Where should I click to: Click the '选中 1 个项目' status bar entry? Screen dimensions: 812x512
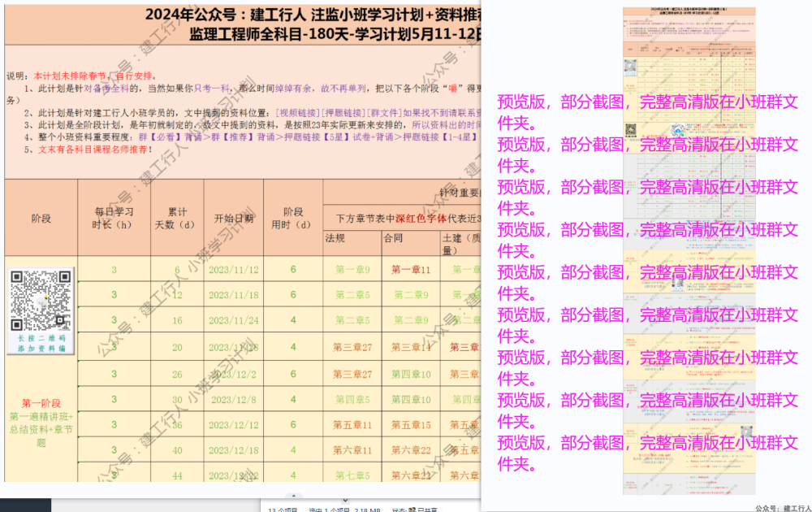tap(330, 510)
